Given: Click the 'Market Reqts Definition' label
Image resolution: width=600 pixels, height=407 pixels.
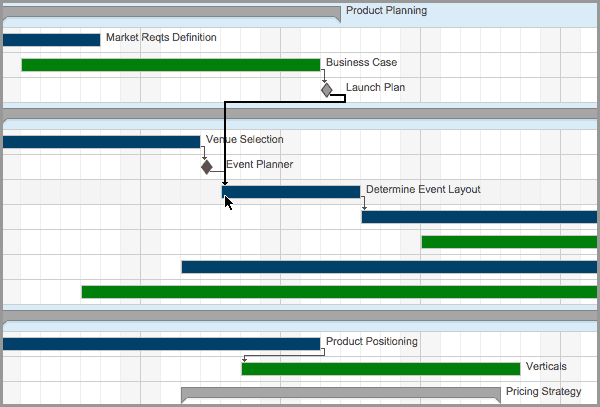Looking at the screenshot, I should pos(161,38).
